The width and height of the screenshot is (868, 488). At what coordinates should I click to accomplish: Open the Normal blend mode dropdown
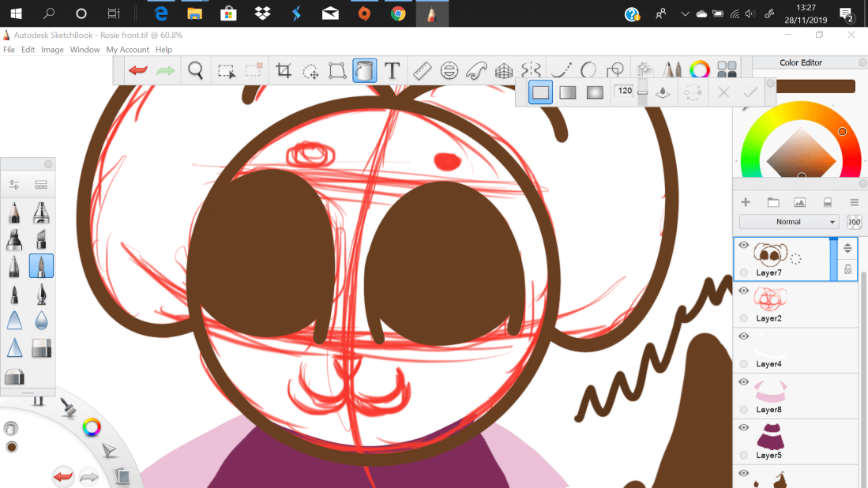788,222
